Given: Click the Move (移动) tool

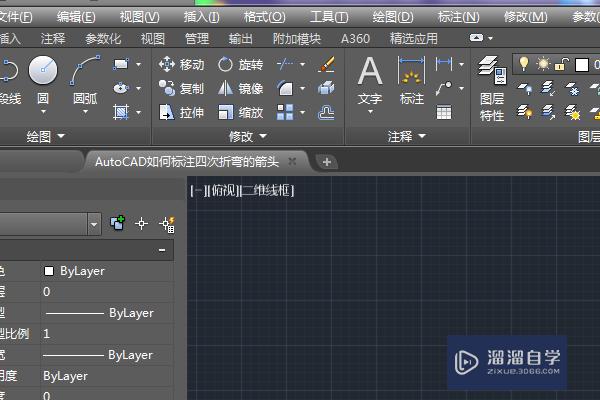Looking at the screenshot, I should [181, 64].
